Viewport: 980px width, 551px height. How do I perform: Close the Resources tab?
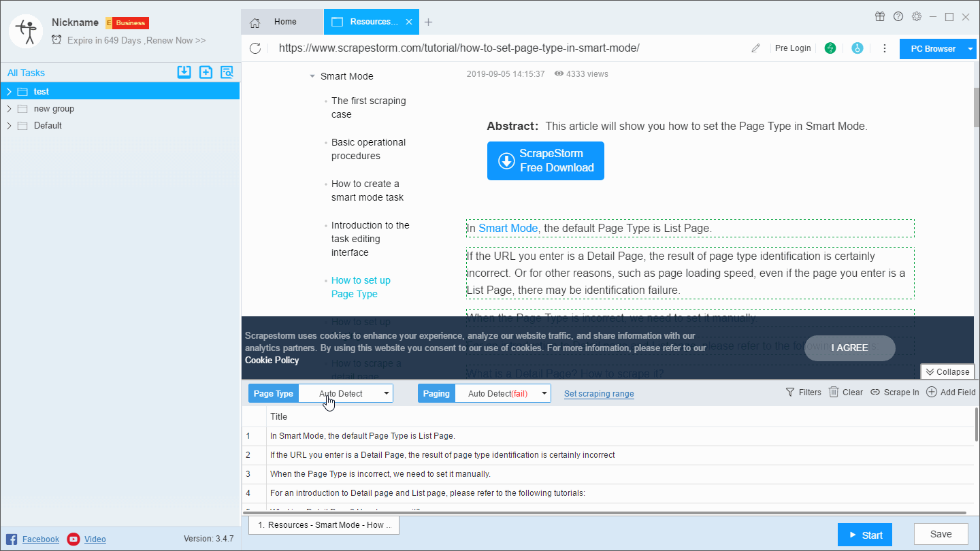pyautogui.click(x=409, y=22)
